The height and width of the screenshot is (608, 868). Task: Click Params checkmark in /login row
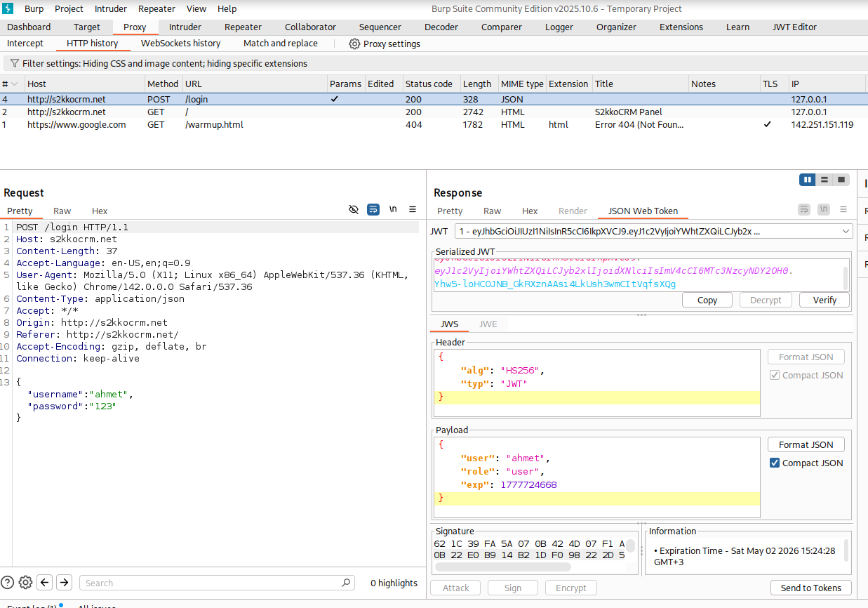pos(335,99)
